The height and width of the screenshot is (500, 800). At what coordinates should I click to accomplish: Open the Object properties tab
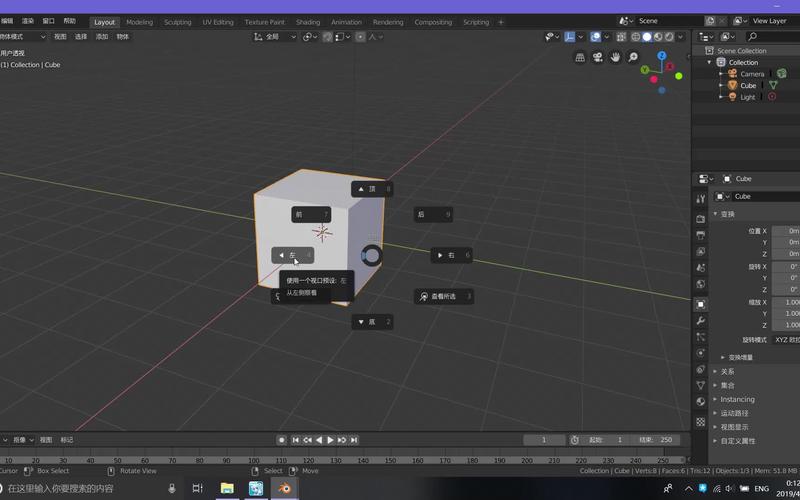701,305
